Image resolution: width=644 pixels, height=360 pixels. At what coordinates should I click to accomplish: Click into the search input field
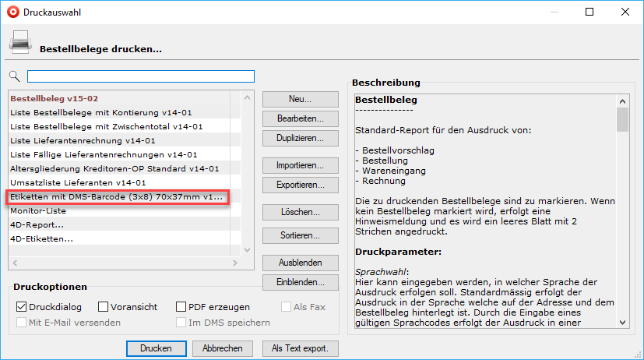[140, 76]
